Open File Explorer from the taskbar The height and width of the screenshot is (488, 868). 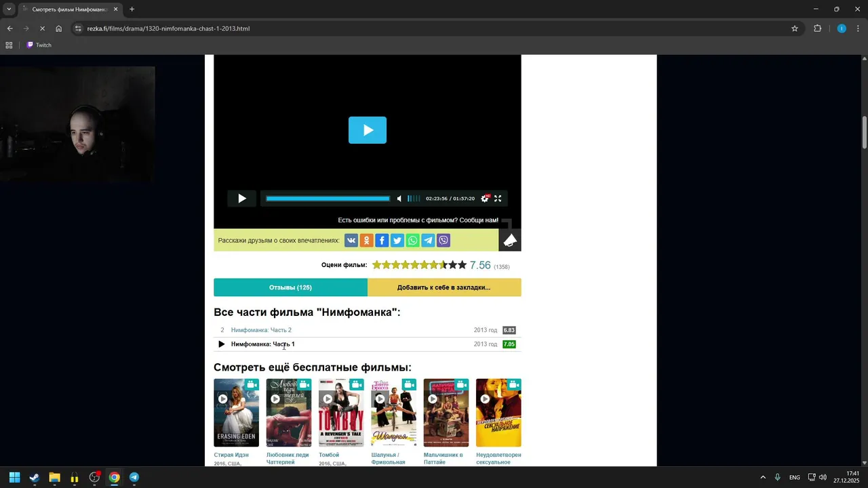[x=54, y=477]
